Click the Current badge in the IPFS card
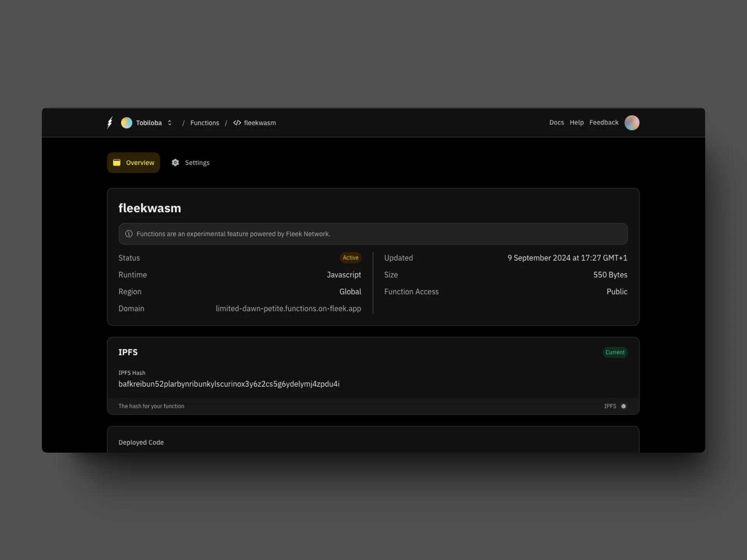This screenshot has height=560, width=747. (x=615, y=352)
